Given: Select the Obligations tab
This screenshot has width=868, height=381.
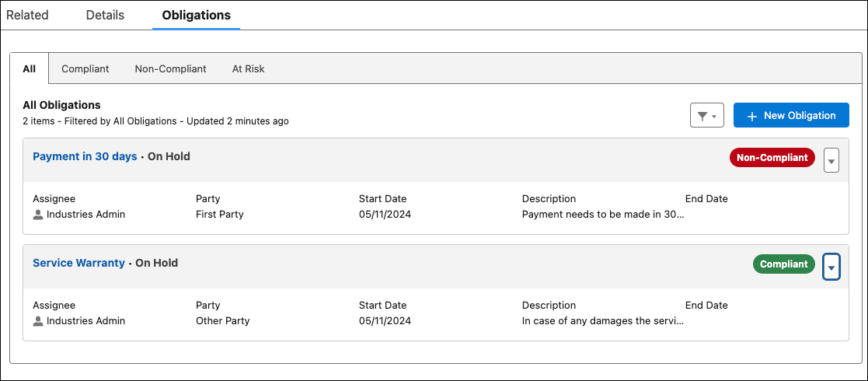Looking at the screenshot, I should coord(196,16).
